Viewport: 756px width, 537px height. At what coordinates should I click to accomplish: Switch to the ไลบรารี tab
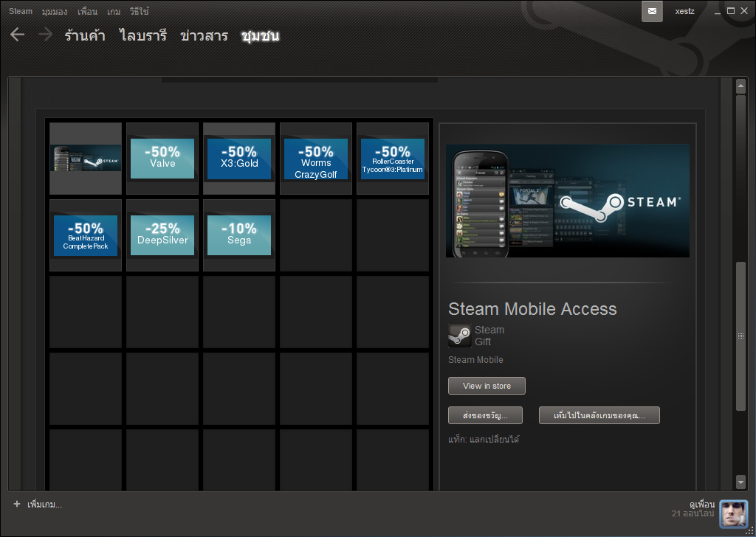tap(143, 35)
